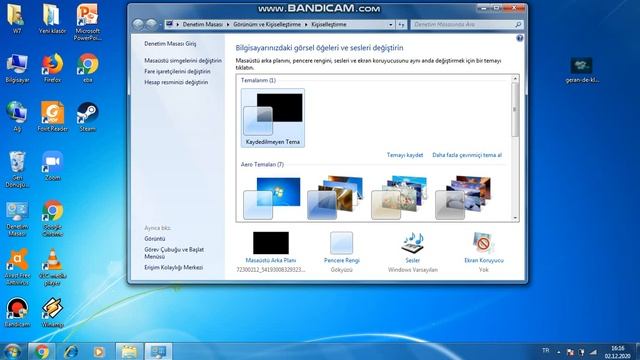Open Chrome from the taskbar

point(41,351)
